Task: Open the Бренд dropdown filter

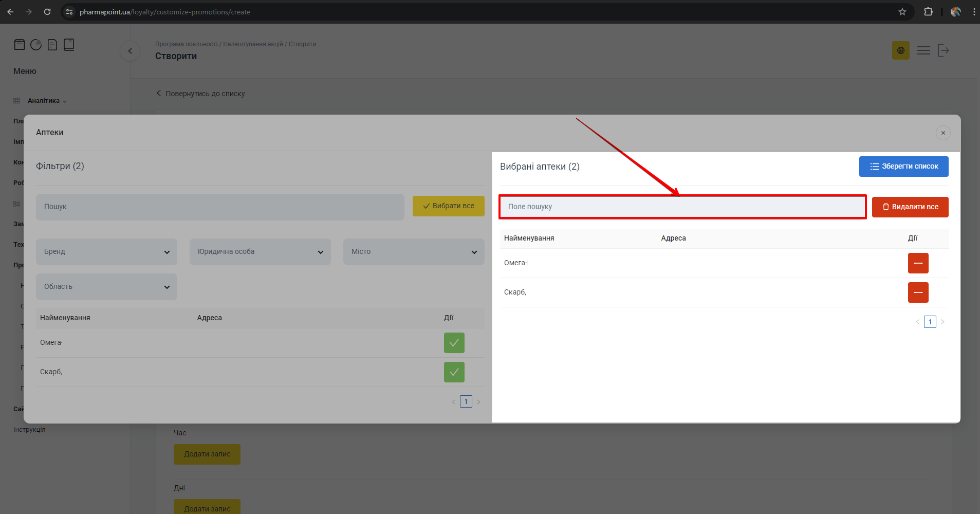Action: click(106, 252)
